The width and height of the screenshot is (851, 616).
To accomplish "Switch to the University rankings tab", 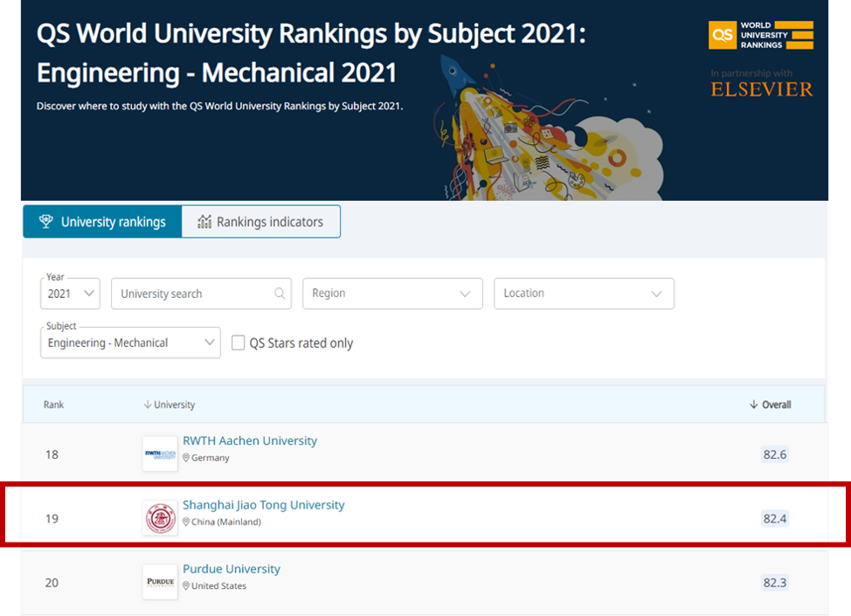I will point(102,222).
